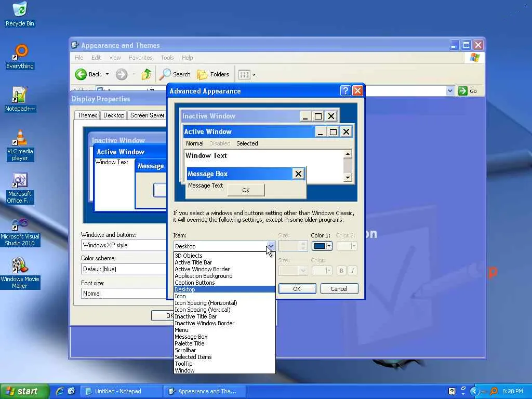Open the Recycle Bin desktop icon
The image size is (532, 399).
click(20, 14)
